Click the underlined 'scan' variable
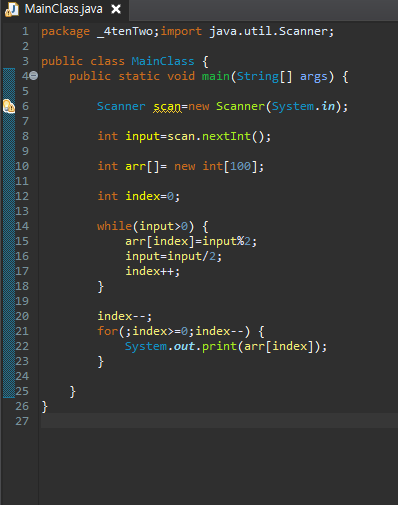 (167, 107)
